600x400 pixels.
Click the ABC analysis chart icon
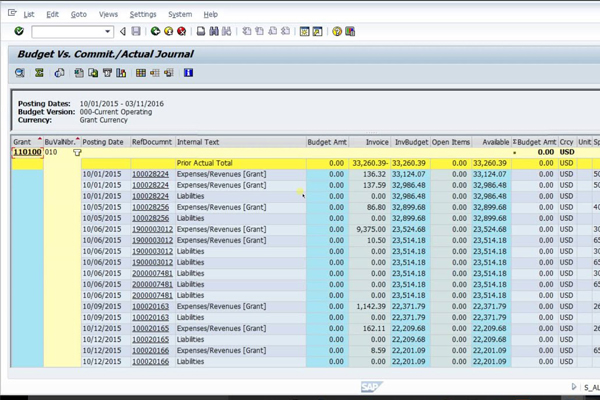(x=121, y=73)
